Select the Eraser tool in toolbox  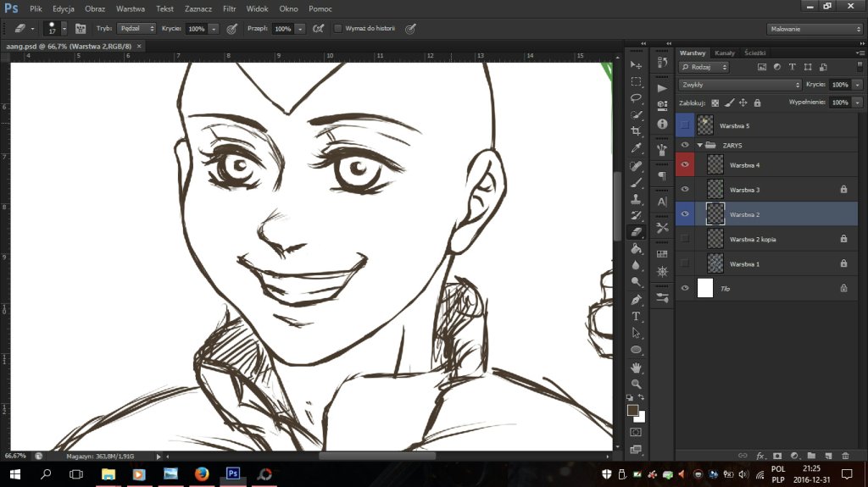coord(636,232)
